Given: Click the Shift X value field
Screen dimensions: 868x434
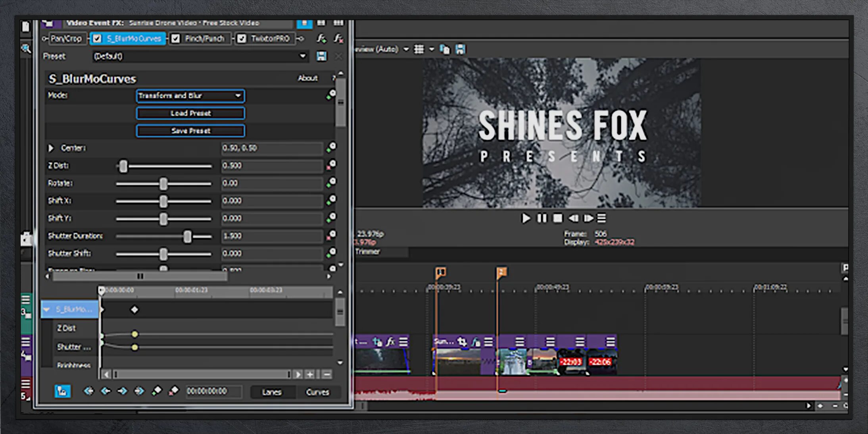Looking at the screenshot, I should [272, 201].
